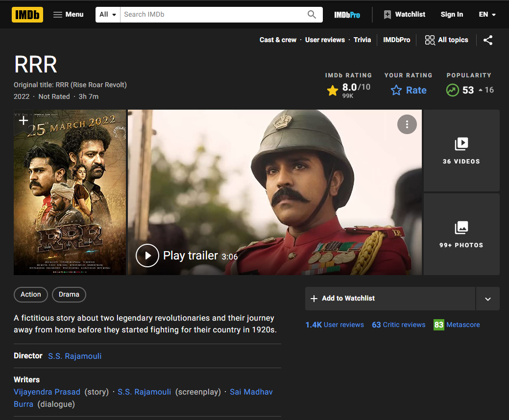Screen dimensions: 509x420
Task: Open User reviews link near title
Action: pyautogui.click(x=325, y=40)
